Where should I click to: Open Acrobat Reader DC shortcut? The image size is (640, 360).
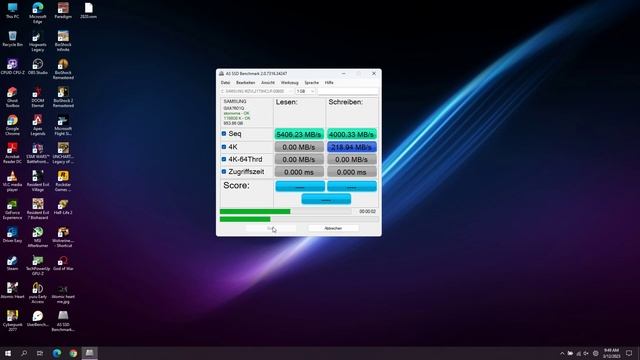click(x=12, y=153)
